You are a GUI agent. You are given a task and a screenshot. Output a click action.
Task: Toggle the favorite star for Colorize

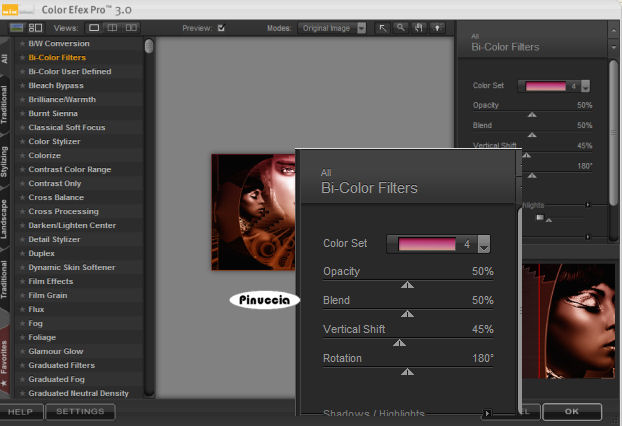pyautogui.click(x=23, y=155)
